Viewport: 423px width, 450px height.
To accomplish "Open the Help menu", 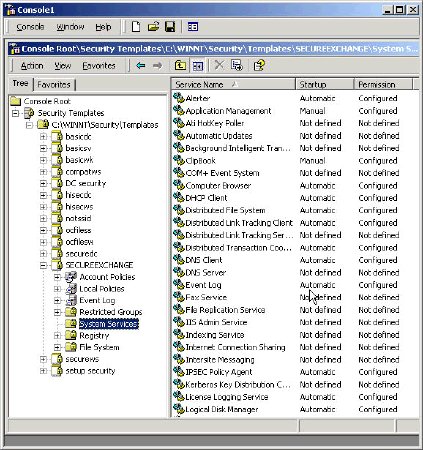I will [x=103, y=27].
